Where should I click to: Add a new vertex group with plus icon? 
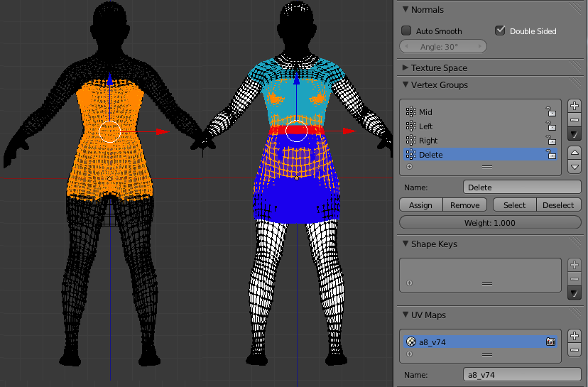click(575, 106)
